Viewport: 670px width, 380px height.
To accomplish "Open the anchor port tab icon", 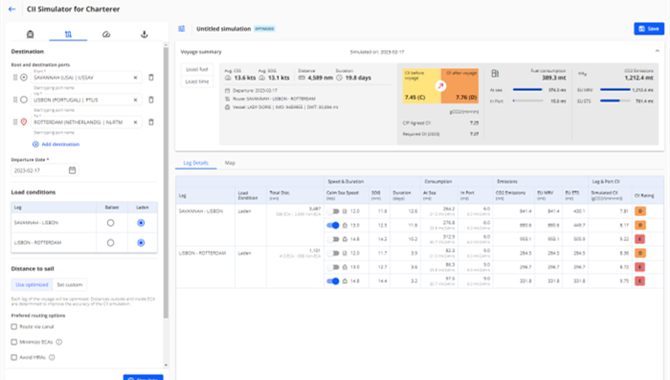I will point(144,34).
